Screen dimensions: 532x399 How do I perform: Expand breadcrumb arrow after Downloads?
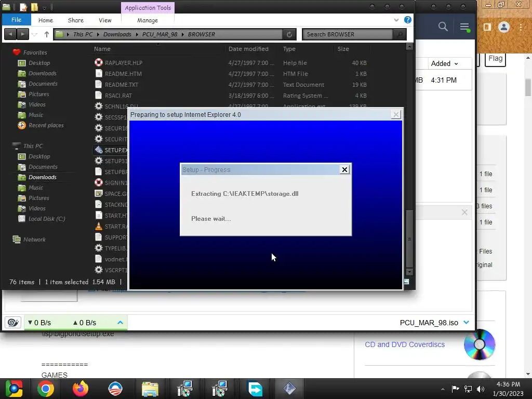[x=137, y=34]
